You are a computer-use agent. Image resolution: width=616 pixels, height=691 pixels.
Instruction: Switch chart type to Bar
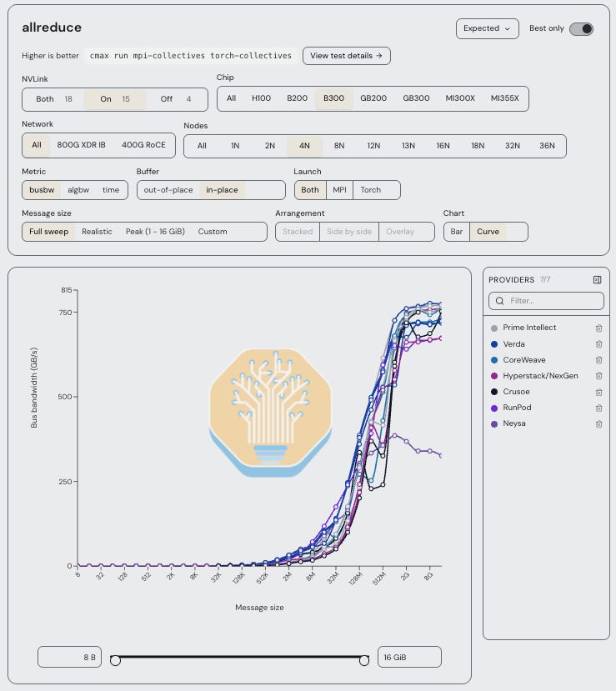click(457, 232)
